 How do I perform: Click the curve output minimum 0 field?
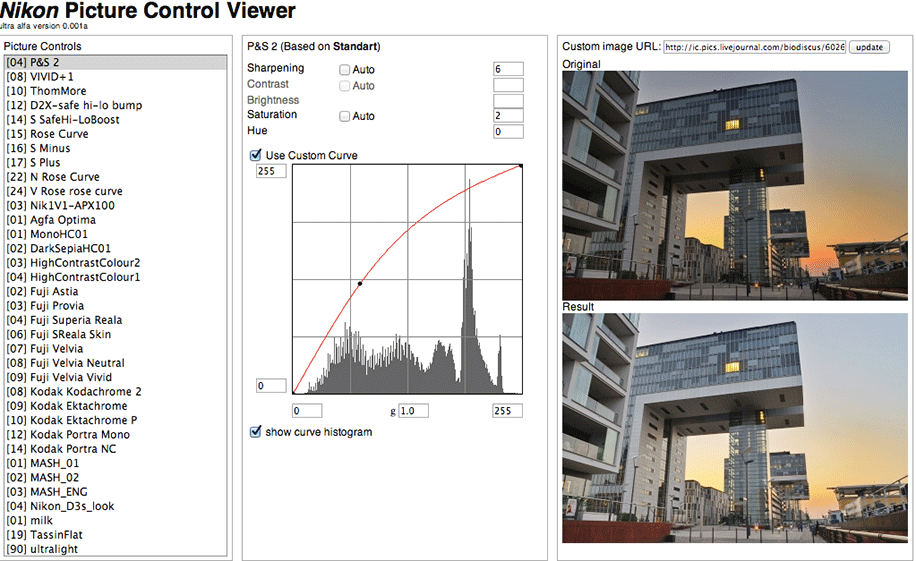[x=271, y=386]
